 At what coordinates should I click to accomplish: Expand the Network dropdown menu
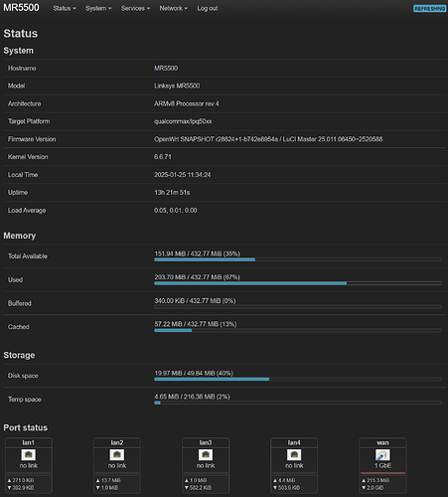[174, 8]
